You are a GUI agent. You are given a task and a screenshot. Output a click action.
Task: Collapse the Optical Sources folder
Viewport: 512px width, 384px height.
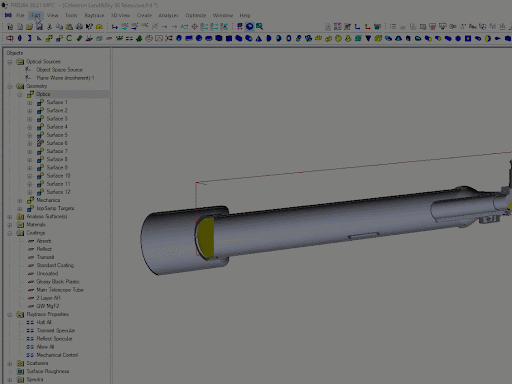click(10, 62)
